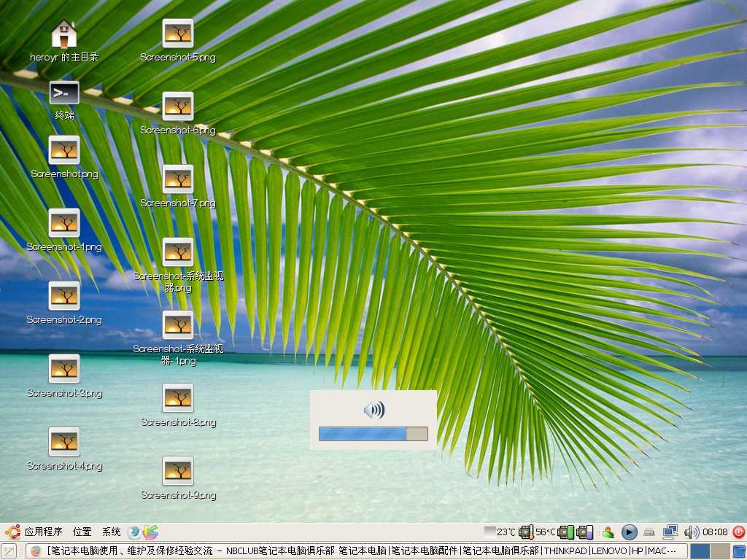
Task: Select Screenshot-9.png file on the desktop
Action: pos(178,472)
